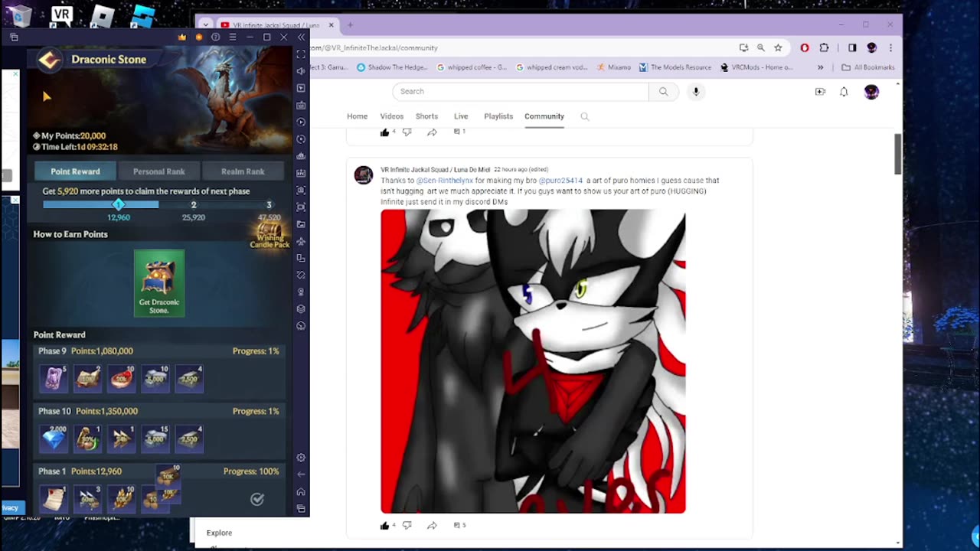Click the Draconic Stone back arrow emblem
Viewport: 980px width, 551px height.
[x=50, y=60]
